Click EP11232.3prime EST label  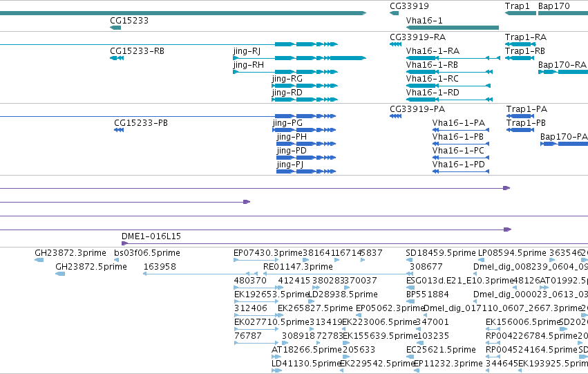click(448, 364)
